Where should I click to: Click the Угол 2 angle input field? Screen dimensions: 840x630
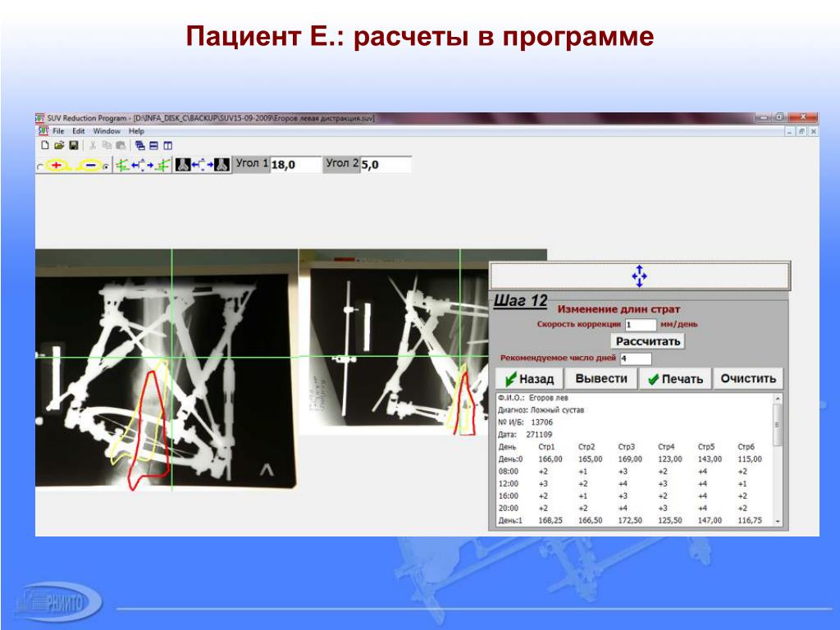click(386, 164)
